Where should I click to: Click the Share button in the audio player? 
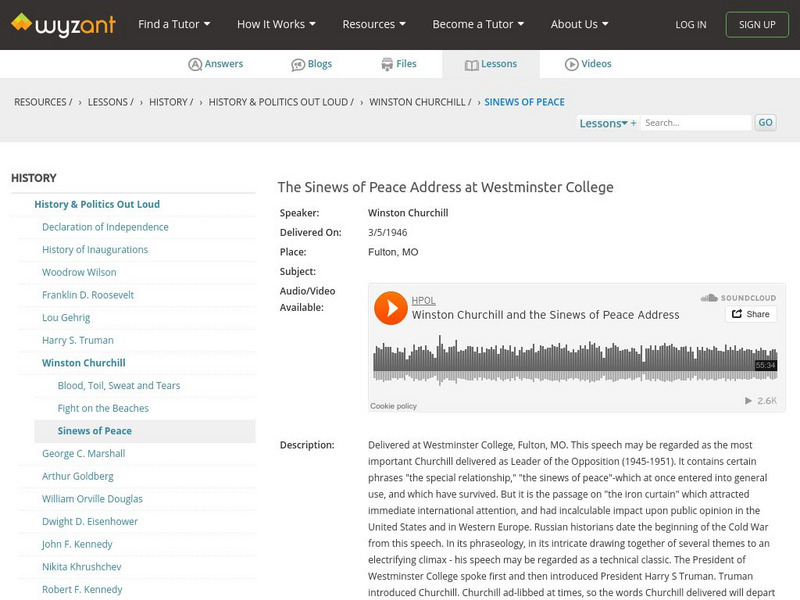750,314
